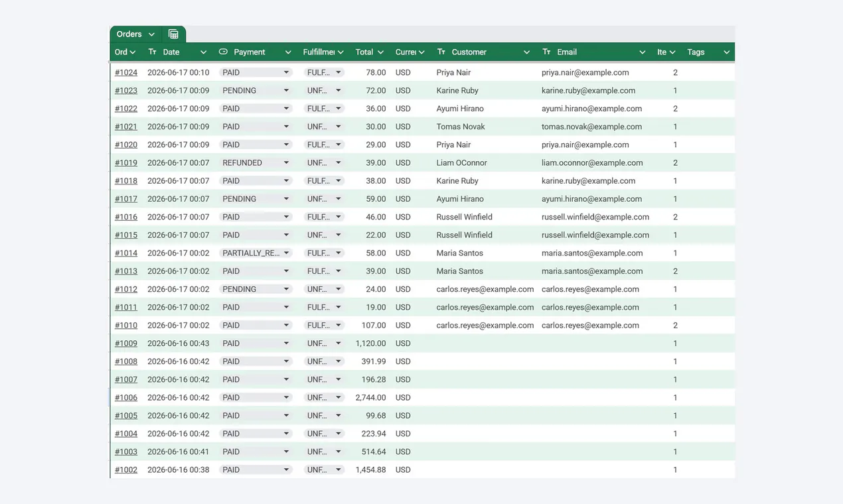Open the Tags column filter arrow
Screen dimensions: 843x504
[x=726, y=52]
